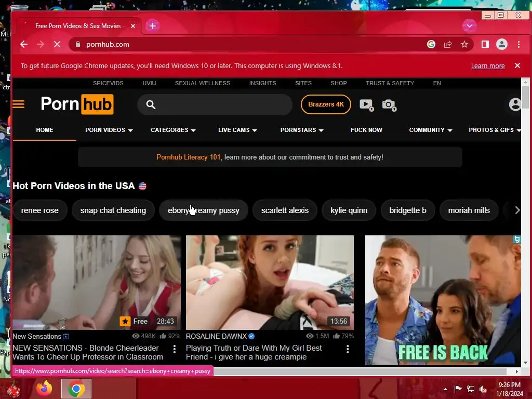Open a new tab with the plus button
The width and height of the screenshot is (532, 399).
153,26
